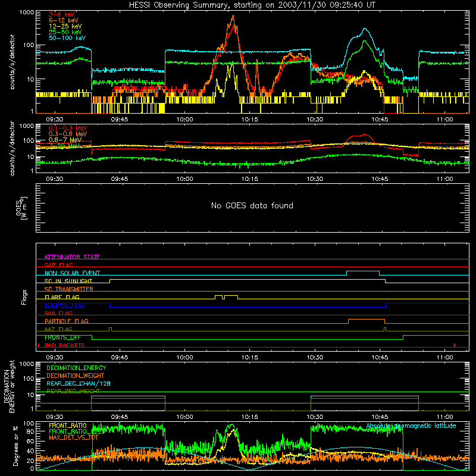The width and height of the screenshot is (476, 476).
Task: Click the REAR_DEC_CHAN/128 legend label
Action: point(79,383)
